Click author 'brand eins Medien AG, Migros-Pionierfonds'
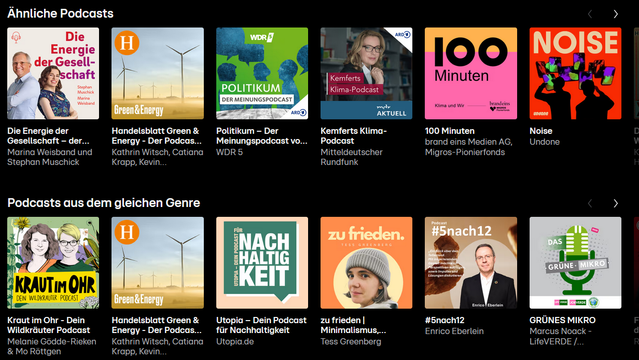This screenshot has height=360, width=639. tap(469, 147)
